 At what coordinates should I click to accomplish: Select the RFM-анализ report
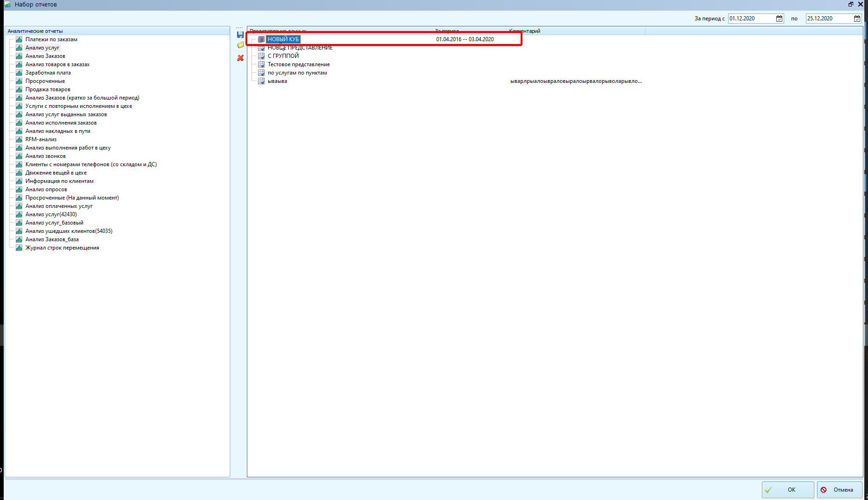click(41, 139)
